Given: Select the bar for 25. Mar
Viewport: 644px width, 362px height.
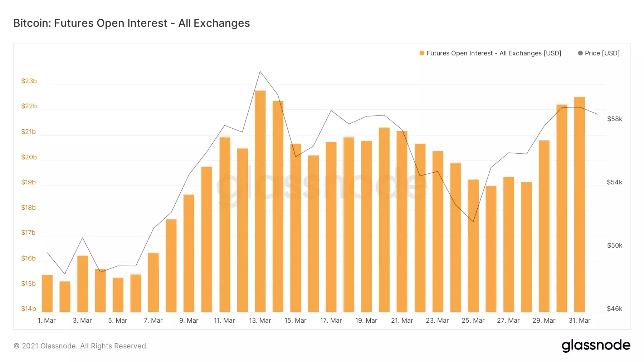Looking at the screenshot, I should pos(473,246).
